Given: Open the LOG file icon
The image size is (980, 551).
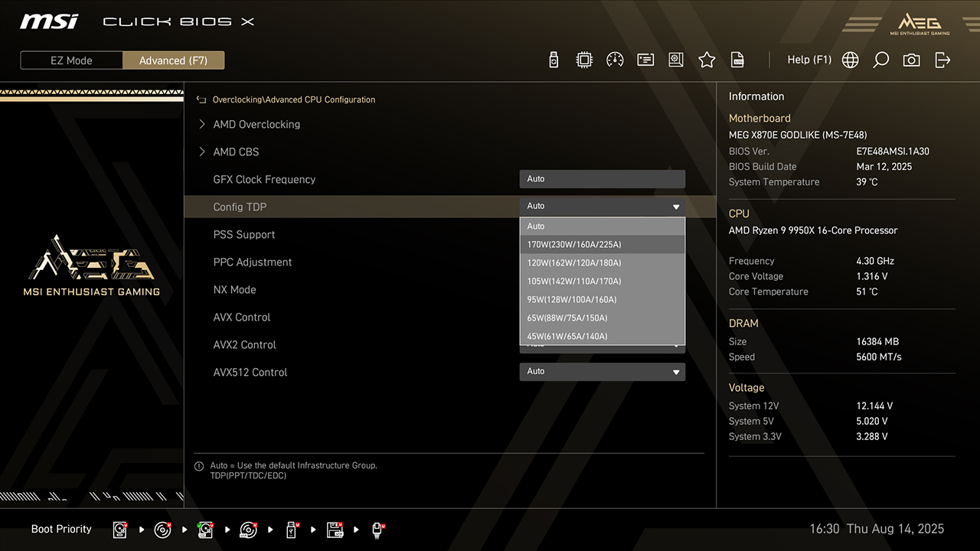Looking at the screenshot, I should click(737, 60).
